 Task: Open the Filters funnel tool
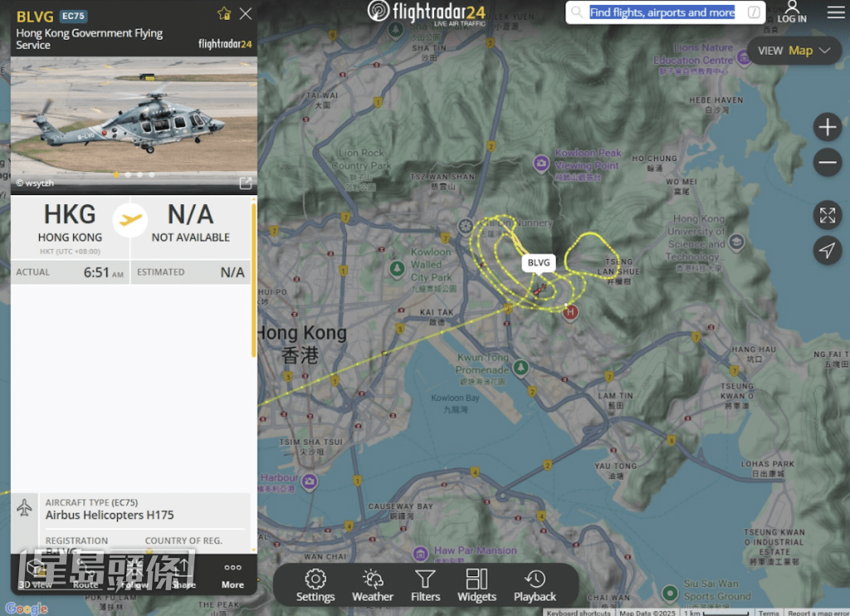point(425,584)
